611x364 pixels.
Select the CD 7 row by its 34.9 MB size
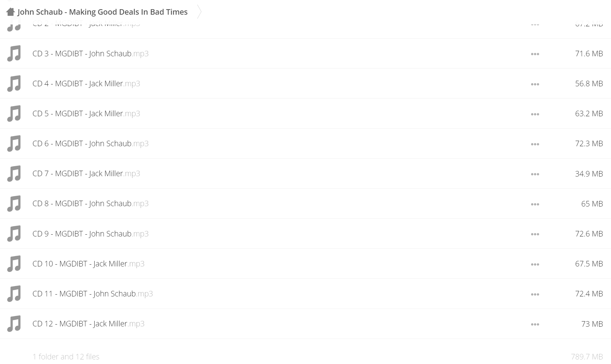pos(589,174)
